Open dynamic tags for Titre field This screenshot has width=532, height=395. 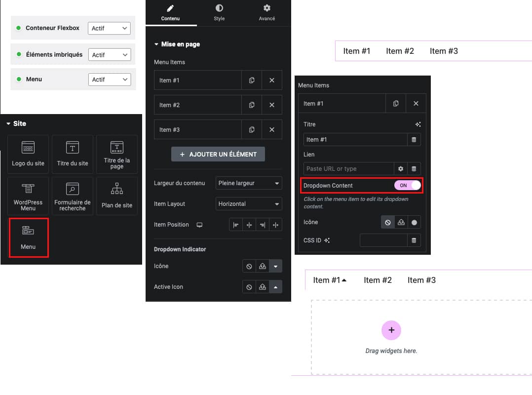(414, 139)
